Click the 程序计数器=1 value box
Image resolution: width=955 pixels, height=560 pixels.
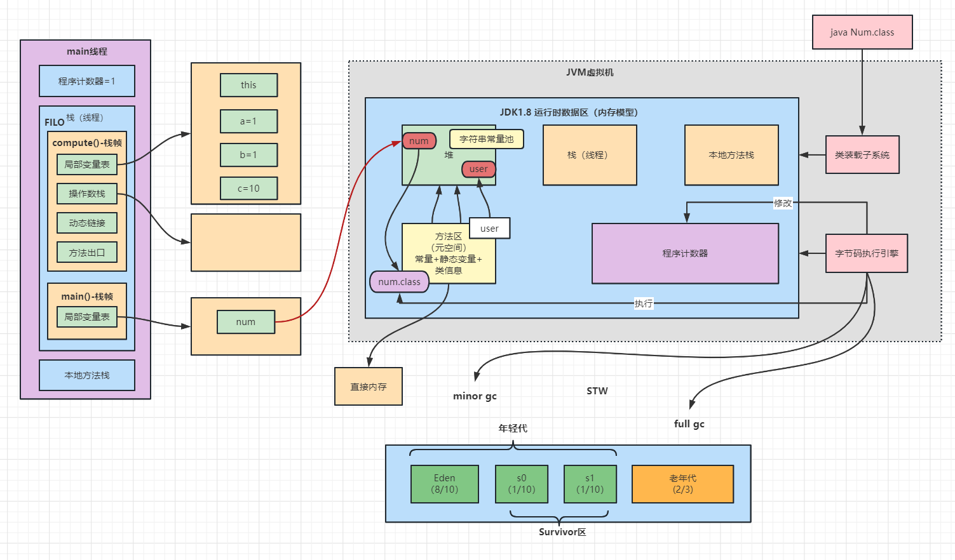point(86,81)
